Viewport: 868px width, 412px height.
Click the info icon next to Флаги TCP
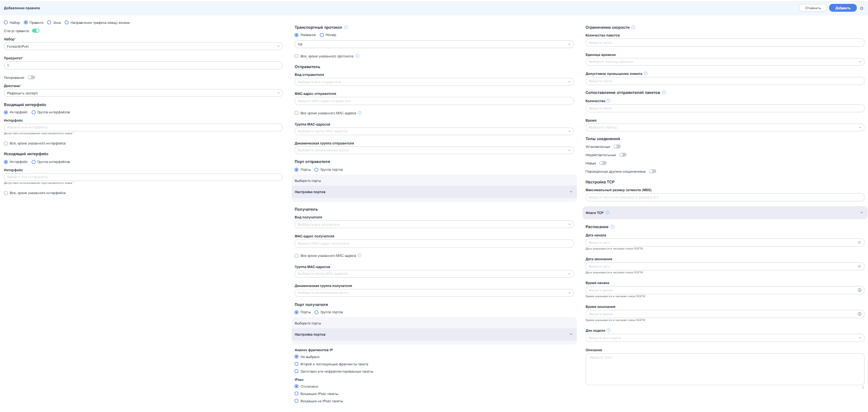point(608,213)
